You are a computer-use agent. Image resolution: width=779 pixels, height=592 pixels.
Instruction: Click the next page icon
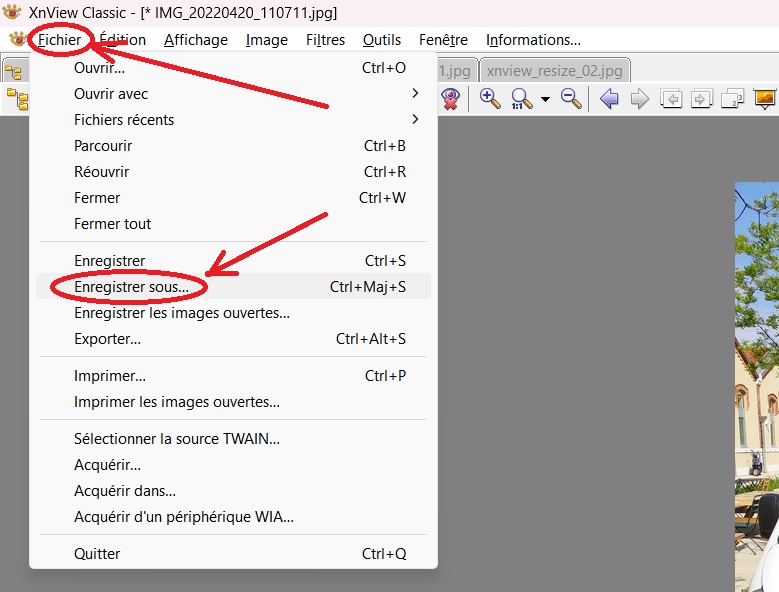pyautogui.click(x=701, y=98)
